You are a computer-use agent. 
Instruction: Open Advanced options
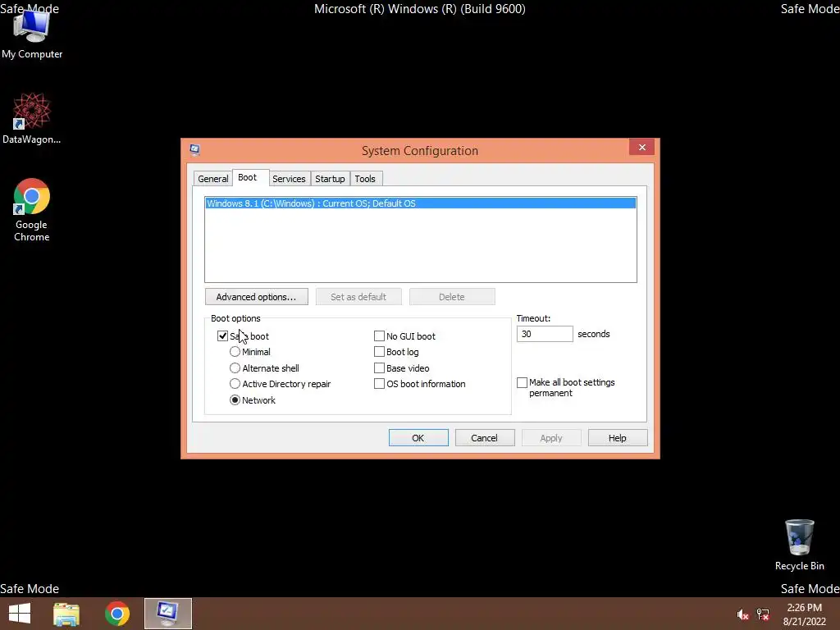point(257,297)
